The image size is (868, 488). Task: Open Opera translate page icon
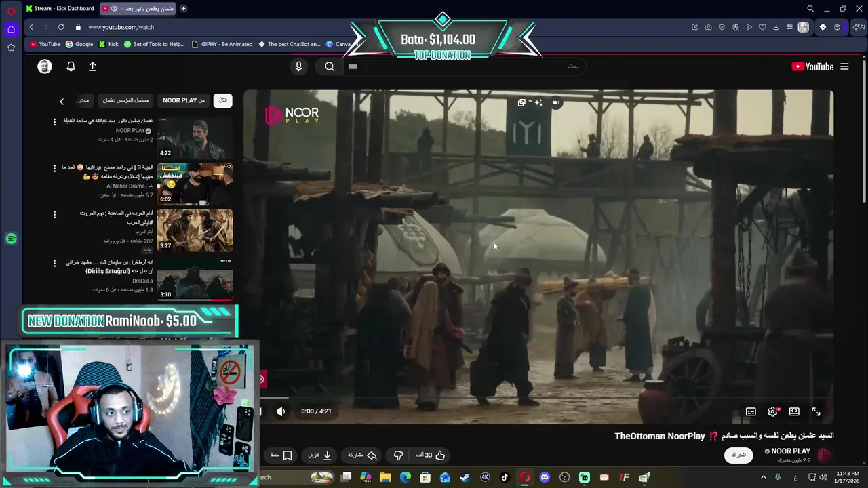tap(735, 27)
